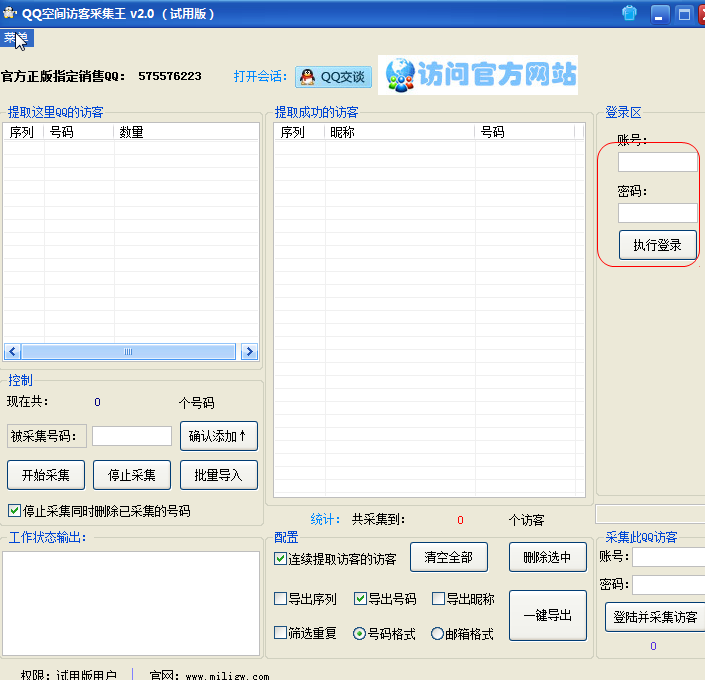Click 一键导出 button

(548, 615)
